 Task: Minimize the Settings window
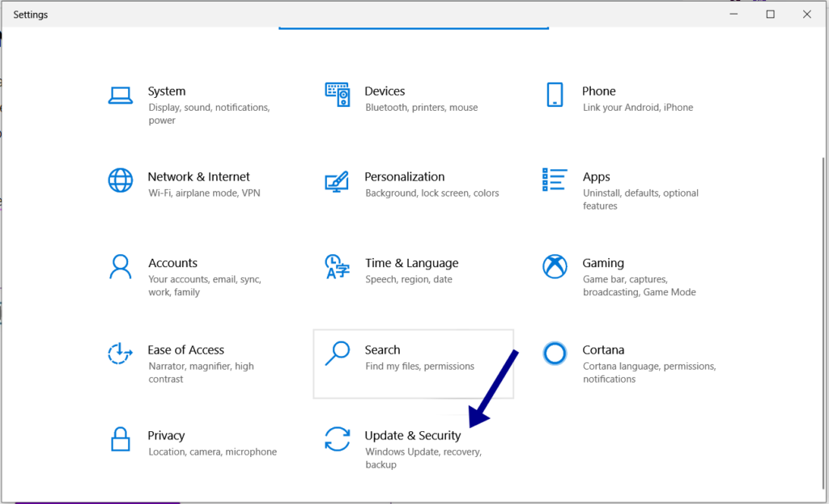(733, 14)
